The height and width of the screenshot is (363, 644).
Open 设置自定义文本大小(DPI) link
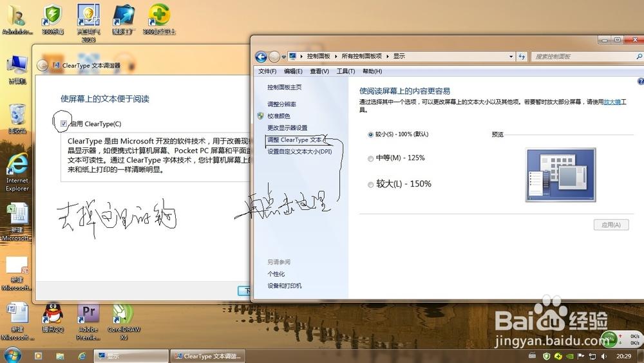pos(300,151)
